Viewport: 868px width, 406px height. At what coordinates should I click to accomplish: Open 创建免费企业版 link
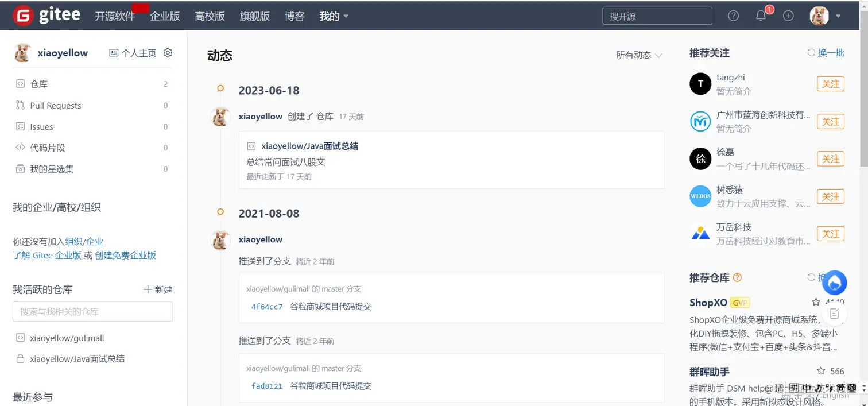point(126,255)
